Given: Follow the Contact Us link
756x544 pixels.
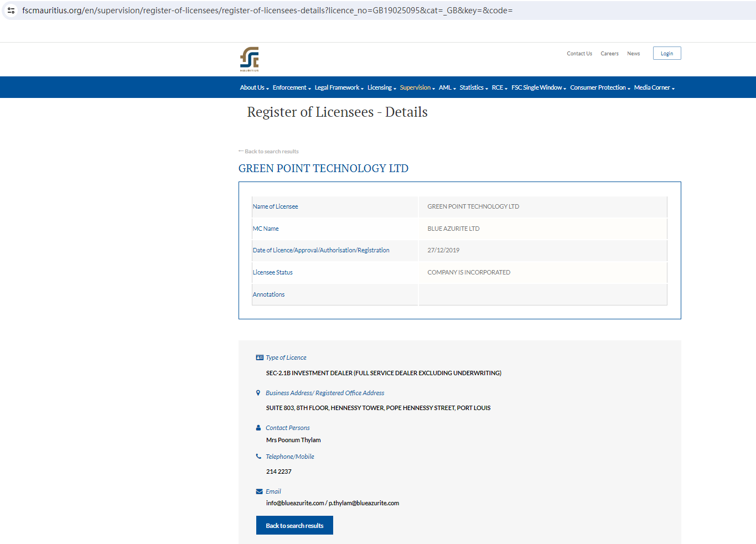Looking at the screenshot, I should [579, 54].
